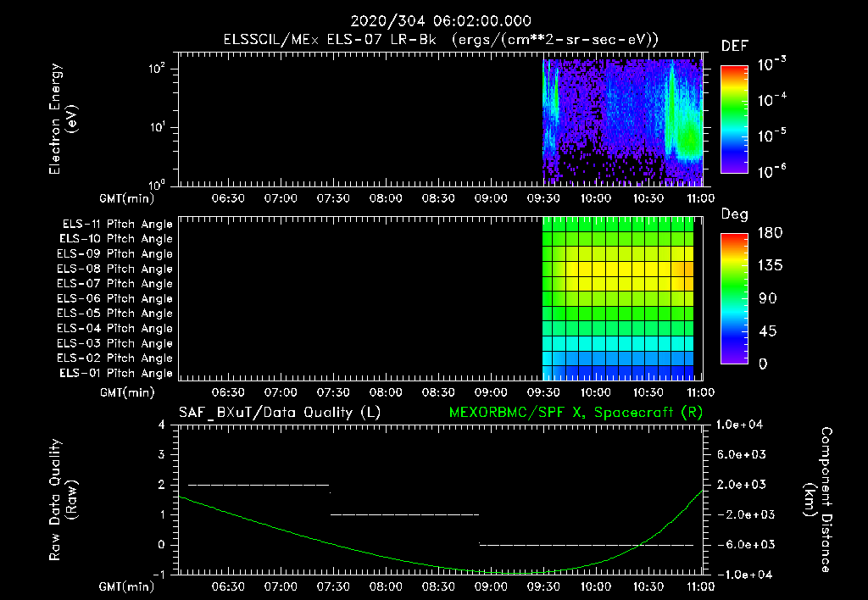Click the 90 tick label on Deg scale
The width and height of the screenshot is (868, 600).
pyautogui.click(x=768, y=299)
